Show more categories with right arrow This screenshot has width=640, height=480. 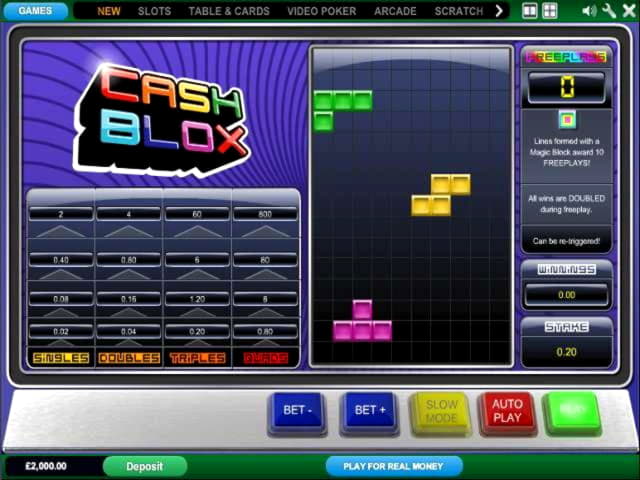pos(498,11)
